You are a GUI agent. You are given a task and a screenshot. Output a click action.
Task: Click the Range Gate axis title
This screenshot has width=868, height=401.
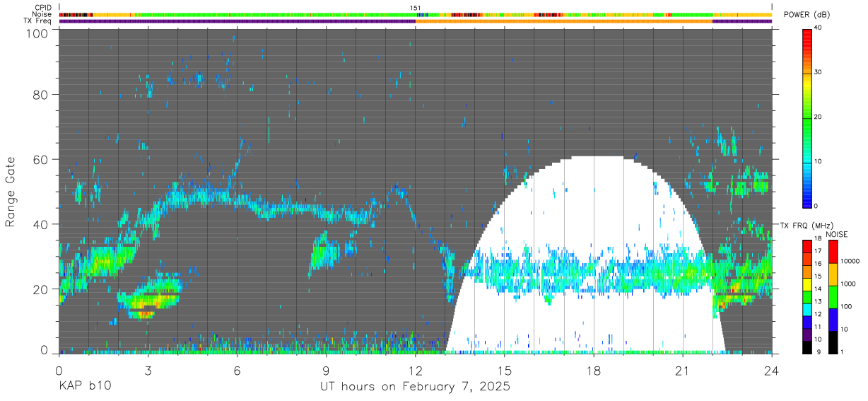click(11, 192)
